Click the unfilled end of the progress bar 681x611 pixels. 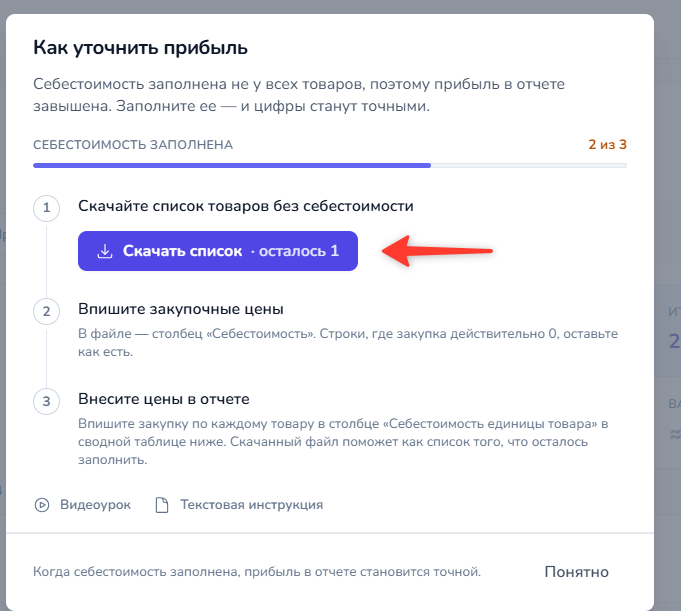[x=529, y=165]
